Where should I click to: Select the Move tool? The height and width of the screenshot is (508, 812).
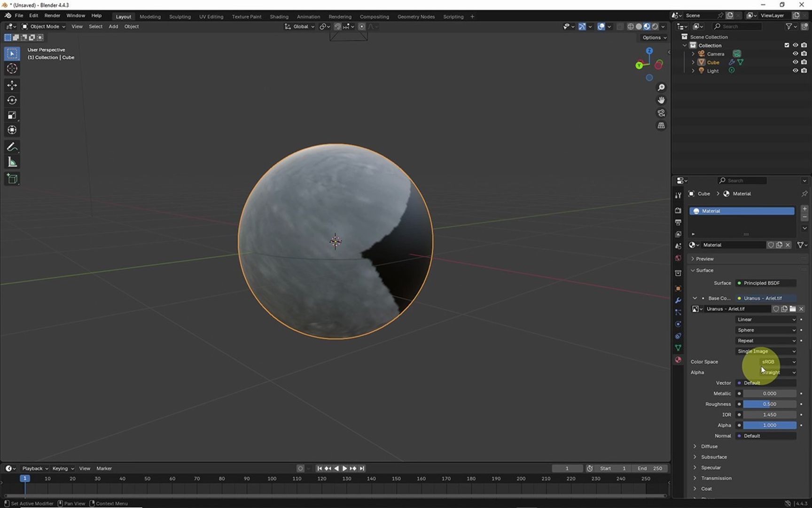click(12, 85)
